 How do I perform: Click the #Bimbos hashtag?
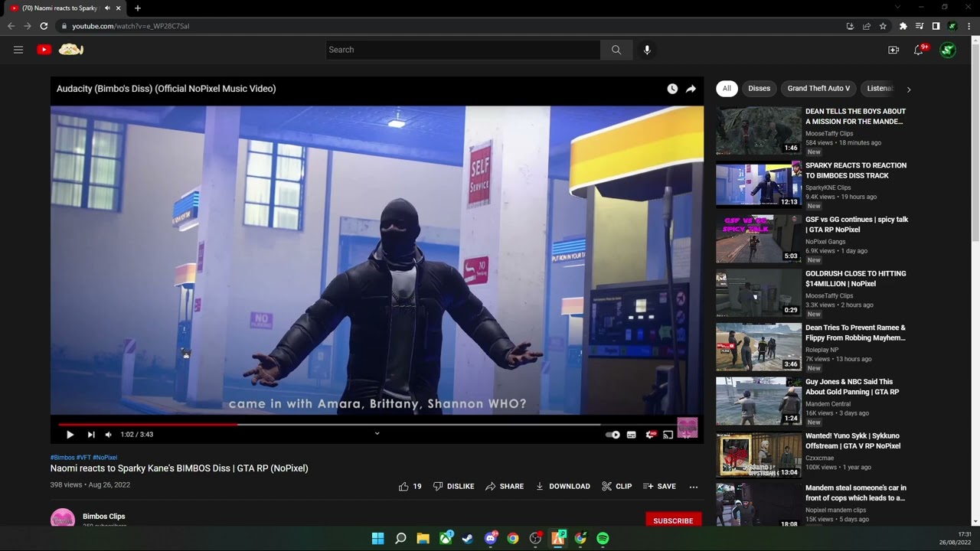coord(63,458)
